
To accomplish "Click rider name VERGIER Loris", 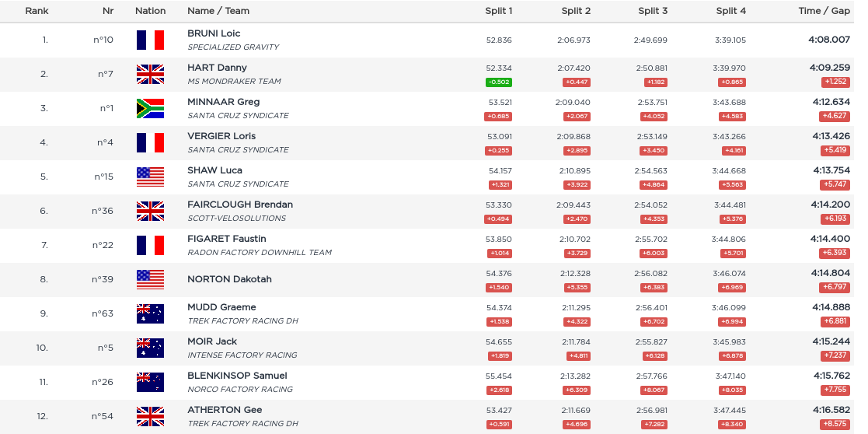I will point(221,136).
